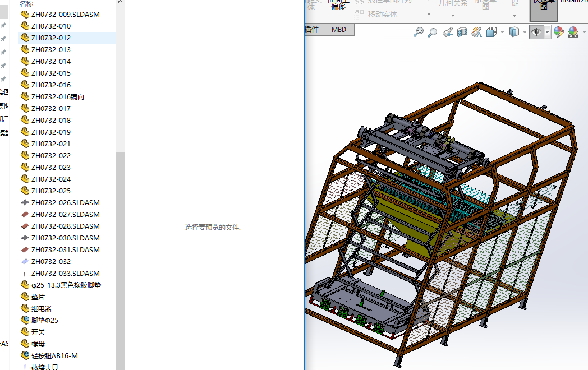Select file ZH0732-022
The height and width of the screenshot is (370, 588).
[51, 156]
